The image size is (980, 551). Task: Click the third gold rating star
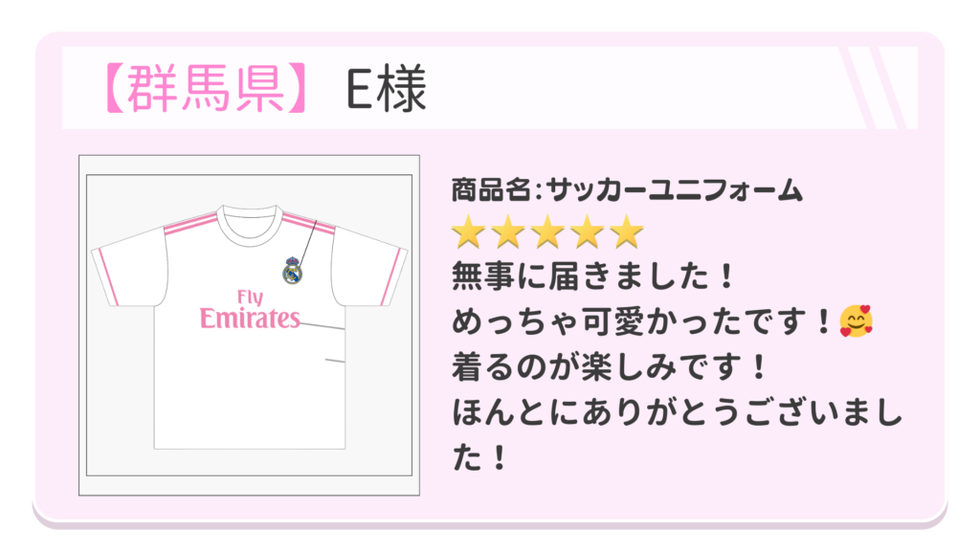pos(548,231)
